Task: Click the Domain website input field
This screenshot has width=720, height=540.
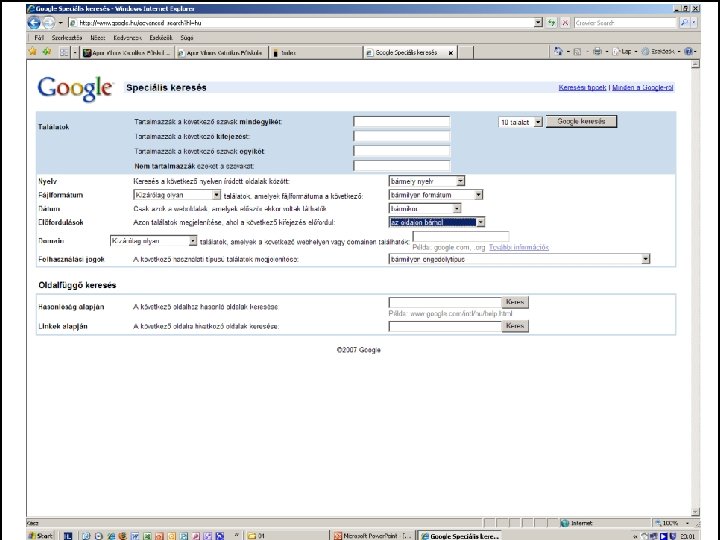Action: (461, 236)
